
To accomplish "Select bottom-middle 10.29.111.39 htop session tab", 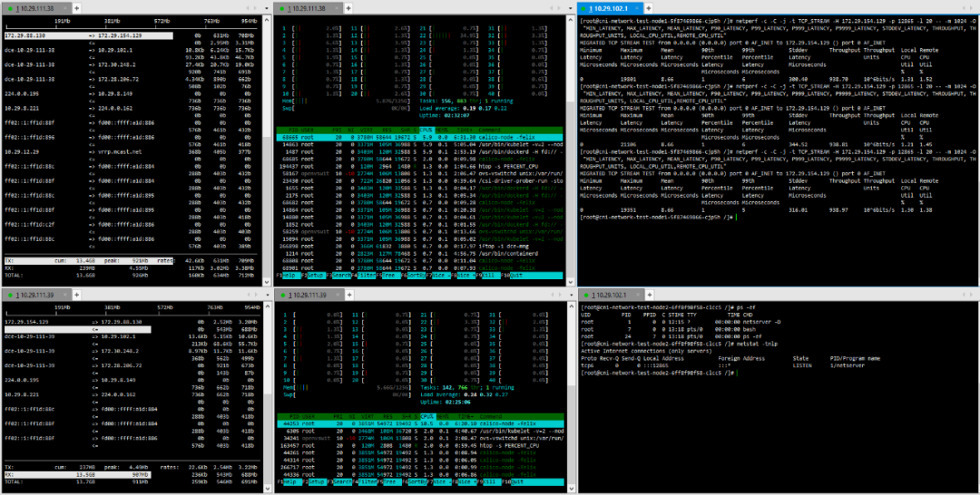I will pyautogui.click(x=310, y=295).
